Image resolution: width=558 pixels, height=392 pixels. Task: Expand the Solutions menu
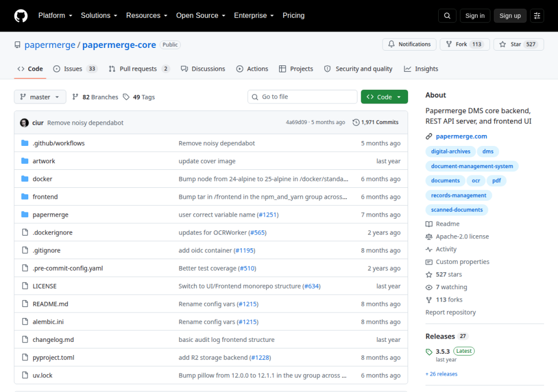tap(99, 16)
